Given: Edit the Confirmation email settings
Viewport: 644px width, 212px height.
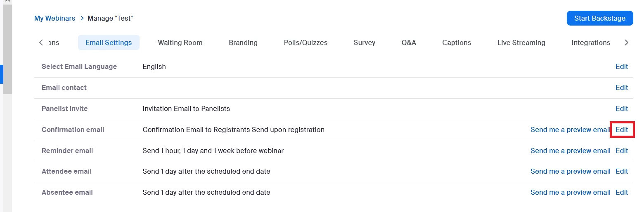Looking at the screenshot, I should pyautogui.click(x=621, y=130).
